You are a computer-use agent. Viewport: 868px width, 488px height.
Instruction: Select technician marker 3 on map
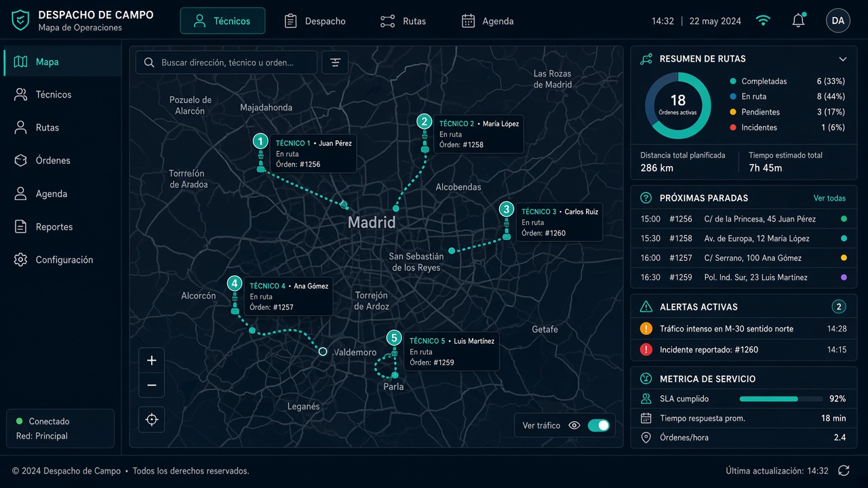coord(506,209)
